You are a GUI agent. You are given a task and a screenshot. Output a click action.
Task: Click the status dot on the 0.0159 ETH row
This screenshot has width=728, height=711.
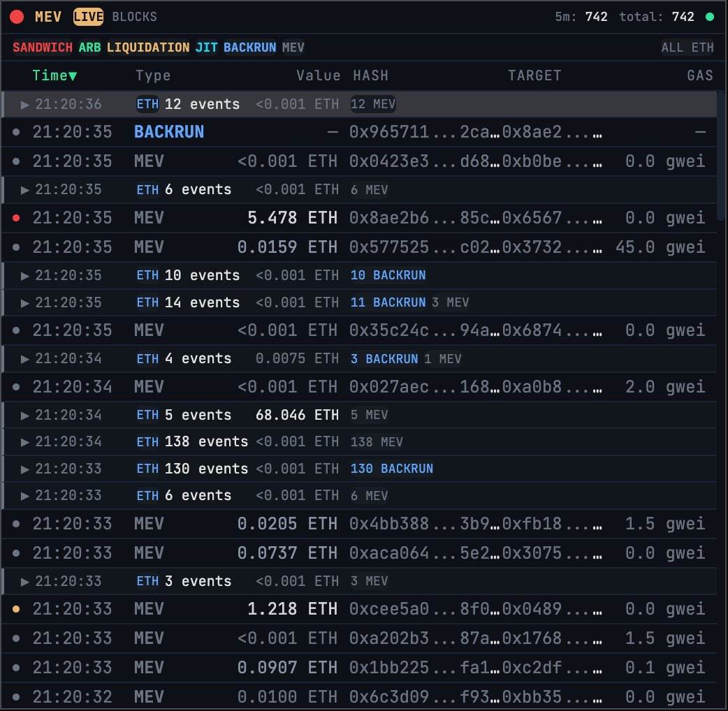pyautogui.click(x=16, y=247)
